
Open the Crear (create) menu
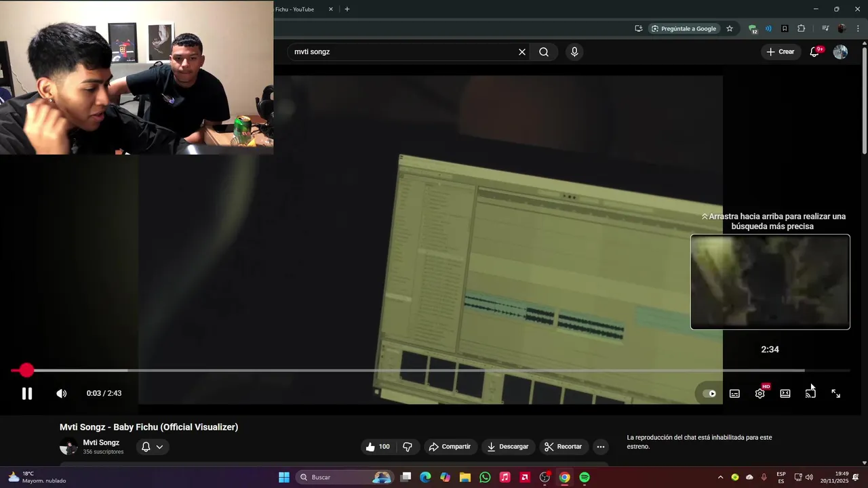pos(781,52)
